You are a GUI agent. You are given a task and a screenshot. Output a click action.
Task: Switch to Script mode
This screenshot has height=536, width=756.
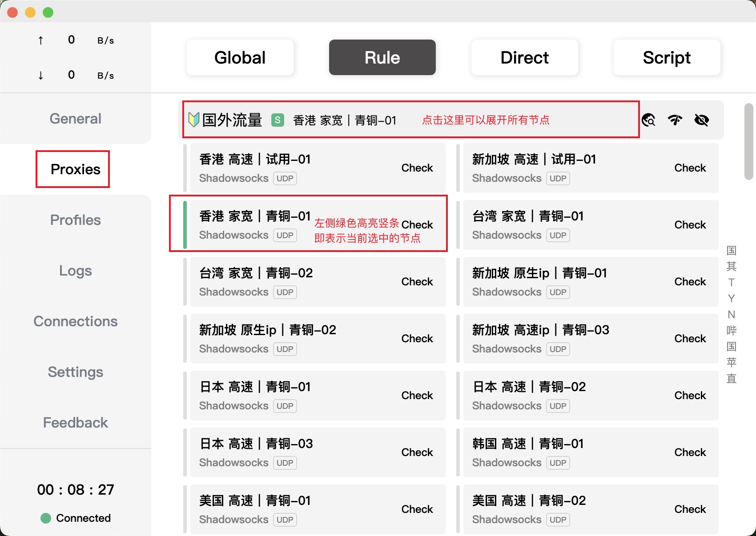coord(667,57)
